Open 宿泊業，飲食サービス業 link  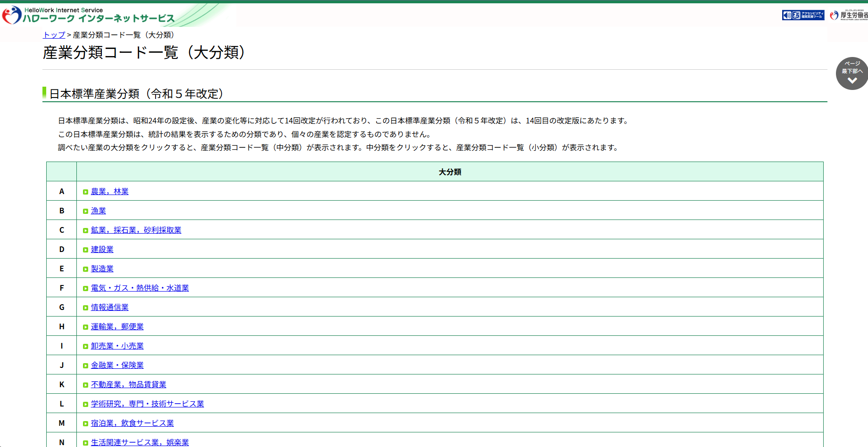point(132,423)
